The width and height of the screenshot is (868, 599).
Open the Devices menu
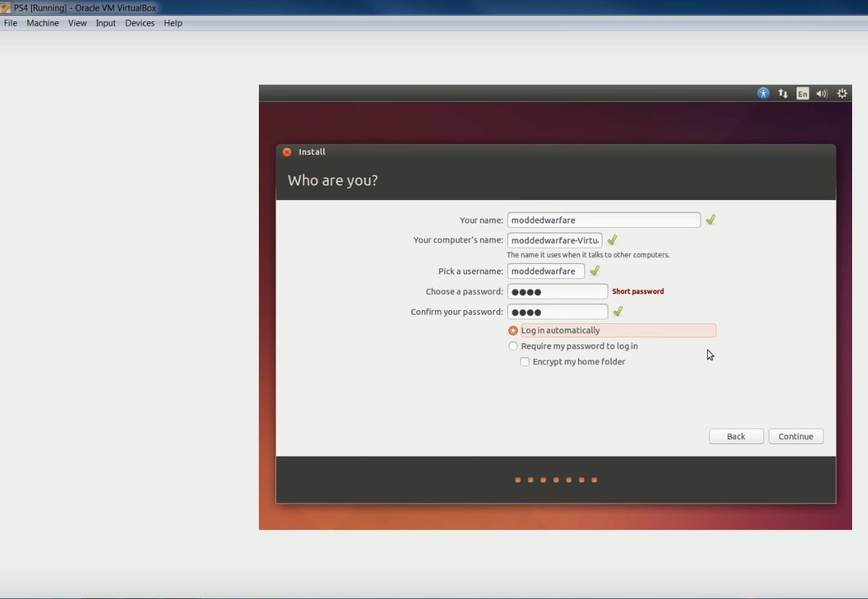pyautogui.click(x=140, y=23)
